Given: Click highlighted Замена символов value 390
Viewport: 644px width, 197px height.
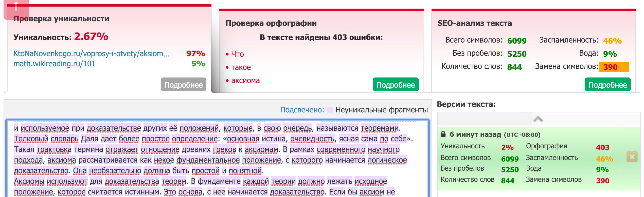Looking at the screenshot, I should (x=614, y=67).
